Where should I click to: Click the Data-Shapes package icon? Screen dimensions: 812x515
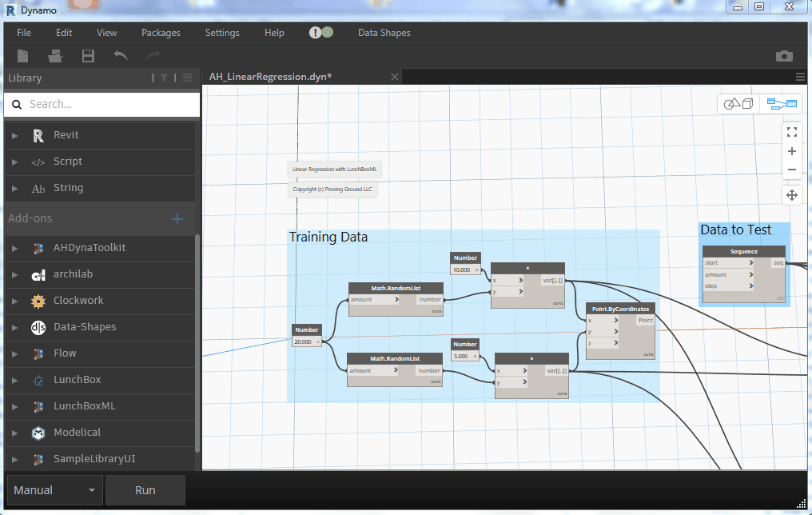(38, 327)
